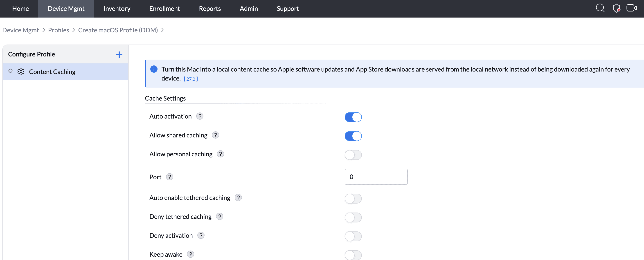The height and width of the screenshot is (260, 644).
Task: Go to the Home tab
Action: 20,9
